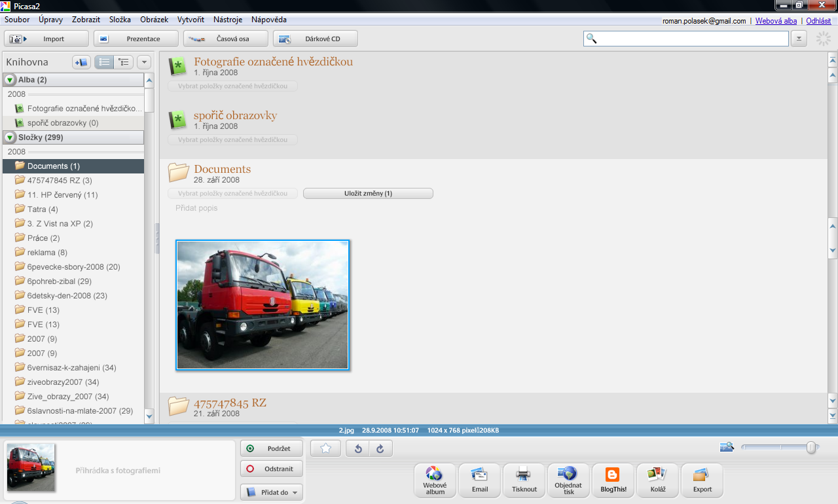This screenshot has height=504, width=838.
Task: Click the Přidat popis description field
Action: point(196,208)
